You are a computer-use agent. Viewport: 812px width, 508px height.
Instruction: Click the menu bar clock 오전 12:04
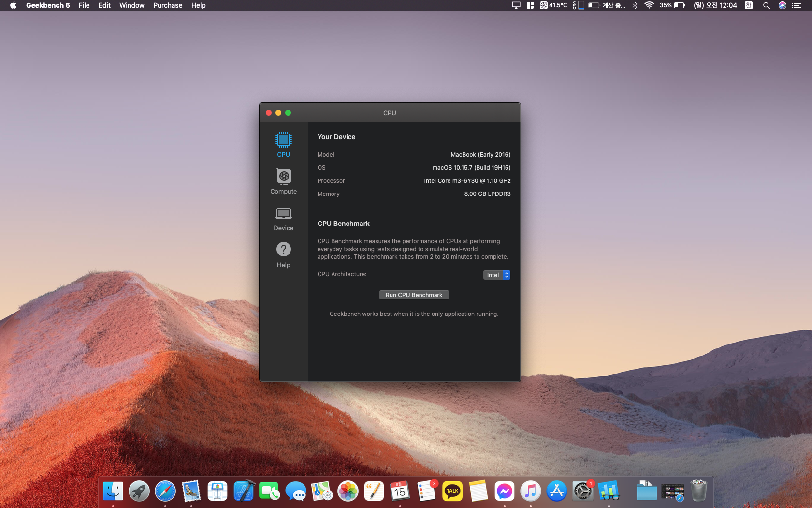(x=715, y=5)
